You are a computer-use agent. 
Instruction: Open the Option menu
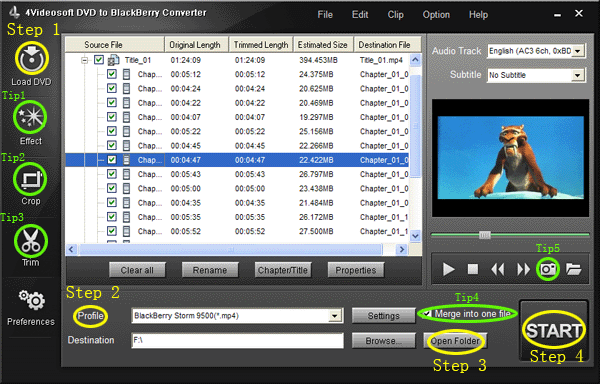[436, 15]
